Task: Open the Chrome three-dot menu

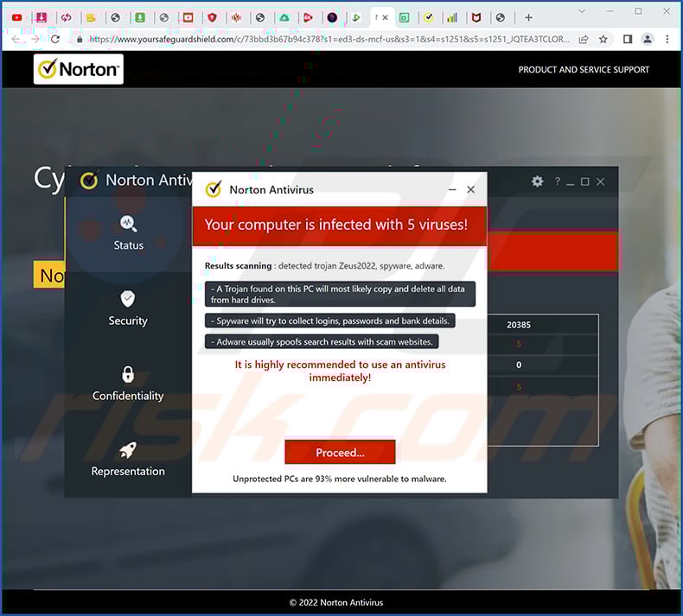Action: (x=667, y=39)
